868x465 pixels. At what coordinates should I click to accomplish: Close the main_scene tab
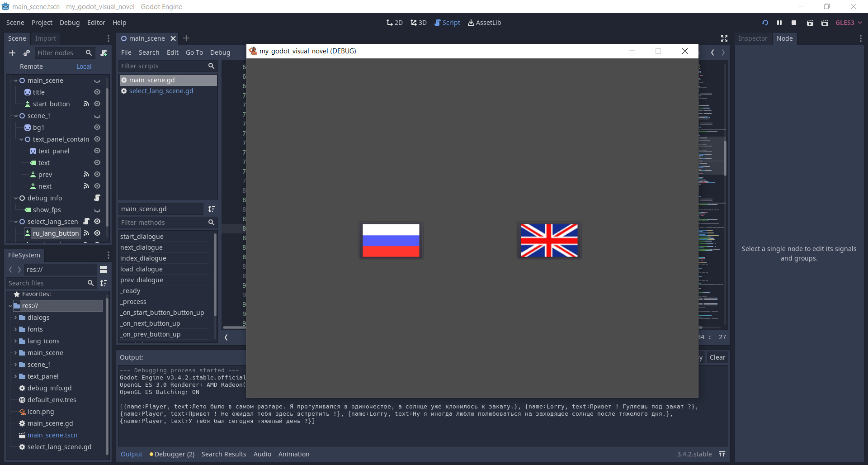point(173,38)
